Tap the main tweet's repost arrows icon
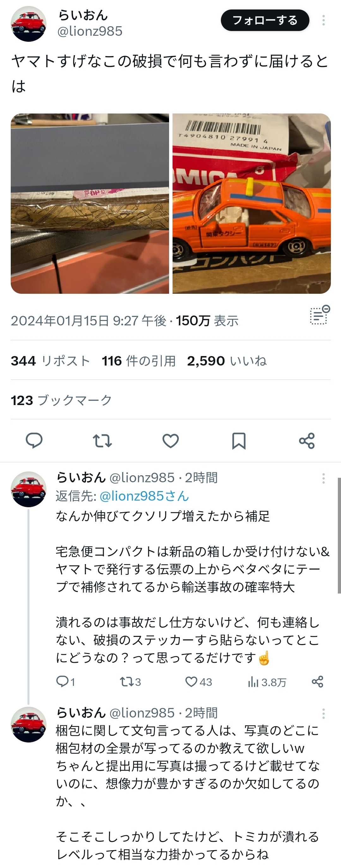 point(102,441)
